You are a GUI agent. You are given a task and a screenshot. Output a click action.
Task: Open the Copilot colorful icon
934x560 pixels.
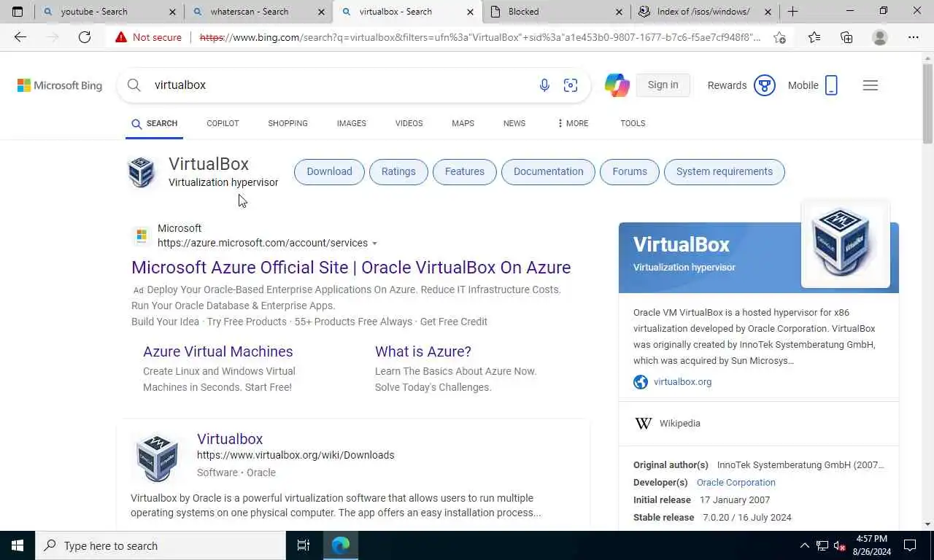(617, 85)
